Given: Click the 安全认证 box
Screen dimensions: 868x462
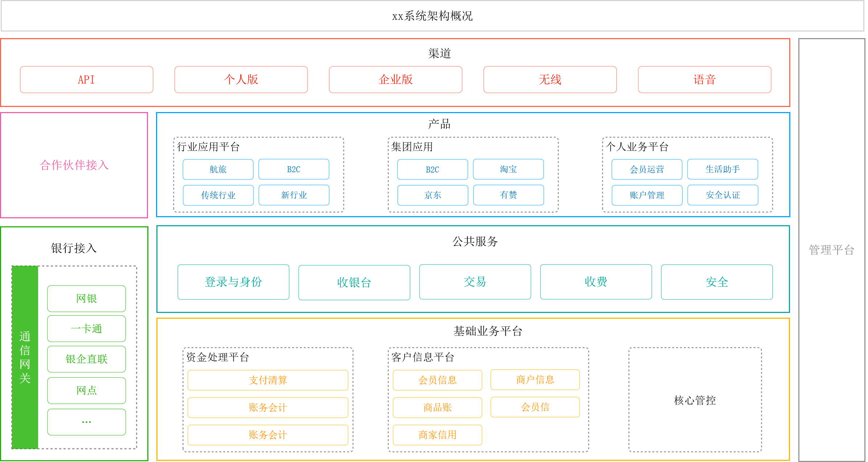Looking at the screenshot, I should coord(722,195).
